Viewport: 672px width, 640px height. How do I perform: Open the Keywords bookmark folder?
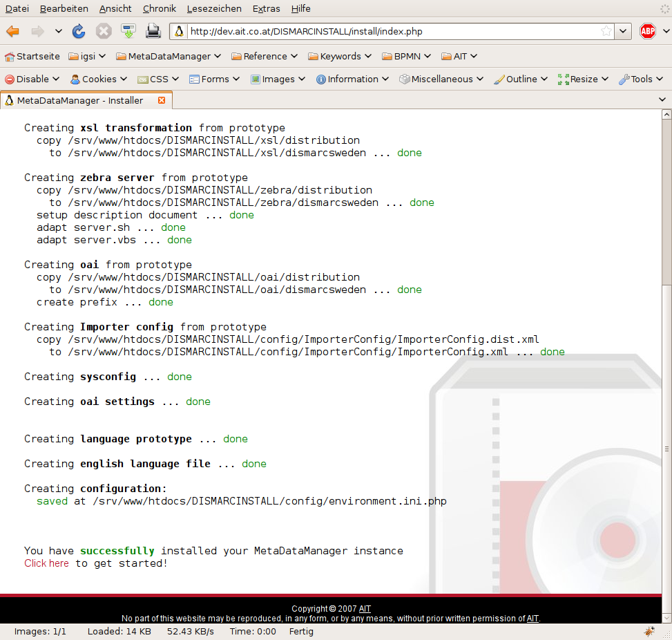point(339,56)
